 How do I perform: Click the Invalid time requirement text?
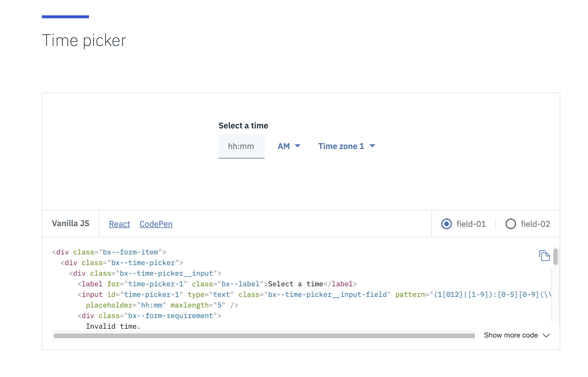pos(113,326)
